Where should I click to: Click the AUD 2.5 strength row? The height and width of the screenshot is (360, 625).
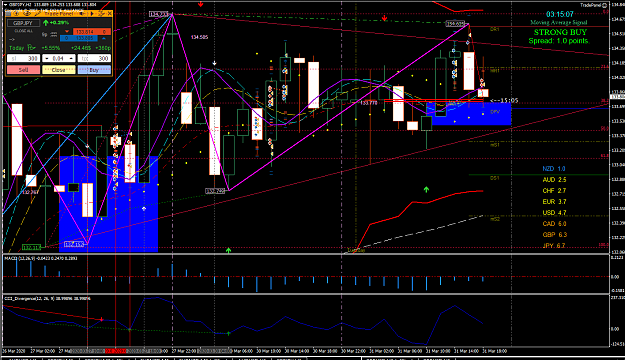(x=554, y=180)
